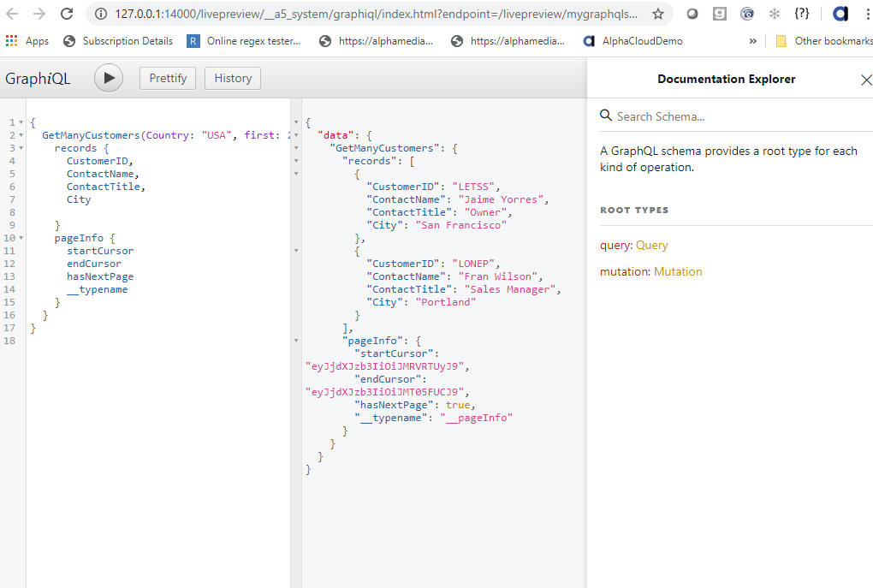
Task: Click line number 18 in editor gutter
Action: tap(9, 340)
